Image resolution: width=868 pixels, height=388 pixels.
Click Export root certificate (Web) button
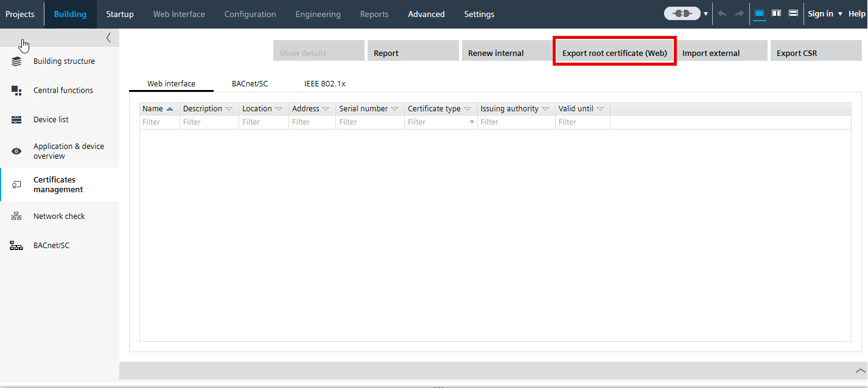coord(614,53)
